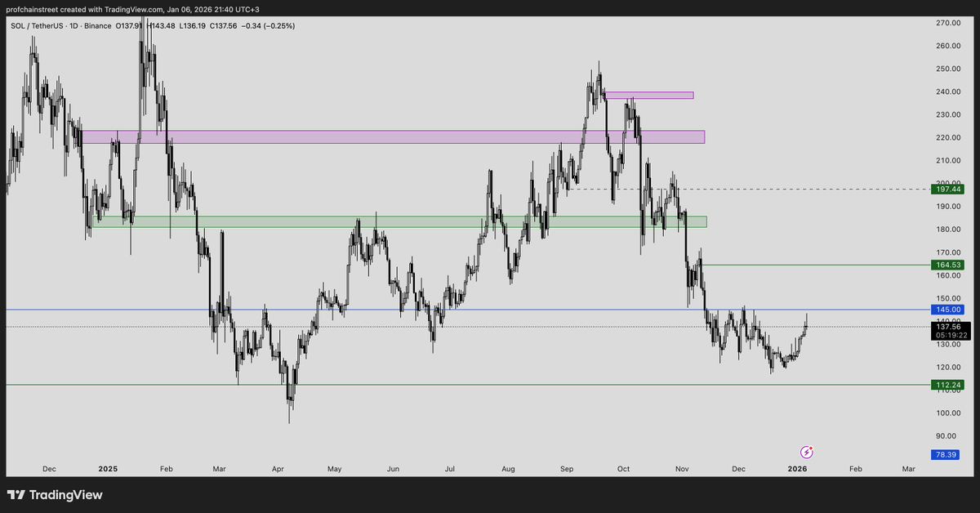980x513 pixels.
Task: Click the 250.00 price axis value
Action: (948, 69)
